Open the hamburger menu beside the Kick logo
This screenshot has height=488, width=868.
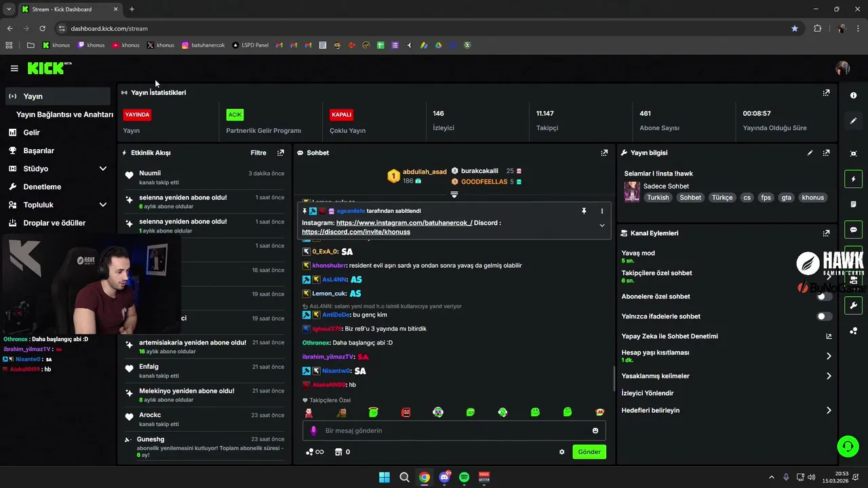tap(14, 68)
